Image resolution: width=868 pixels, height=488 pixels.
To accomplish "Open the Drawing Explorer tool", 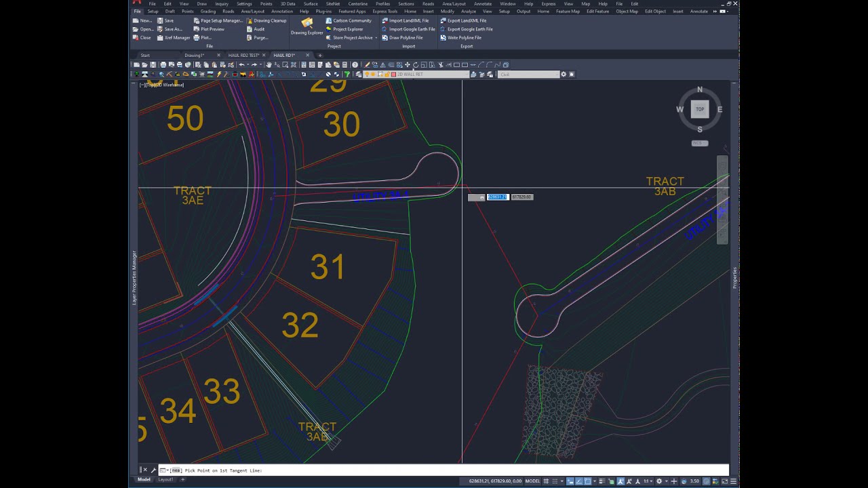I will pyautogui.click(x=307, y=27).
